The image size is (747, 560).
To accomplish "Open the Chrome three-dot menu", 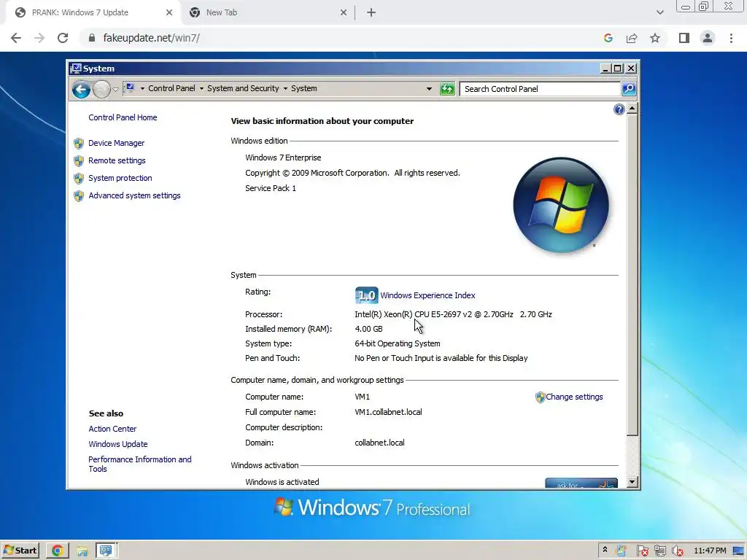I will (x=731, y=38).
